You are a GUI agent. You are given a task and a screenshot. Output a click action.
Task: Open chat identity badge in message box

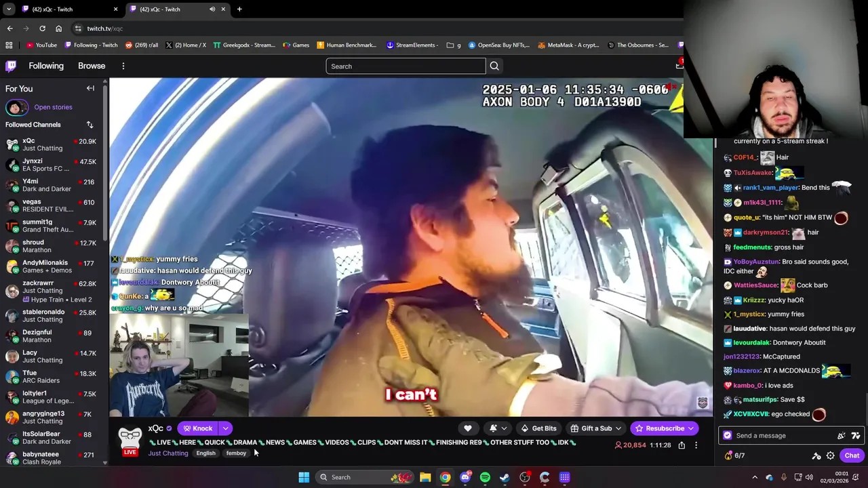728,436
